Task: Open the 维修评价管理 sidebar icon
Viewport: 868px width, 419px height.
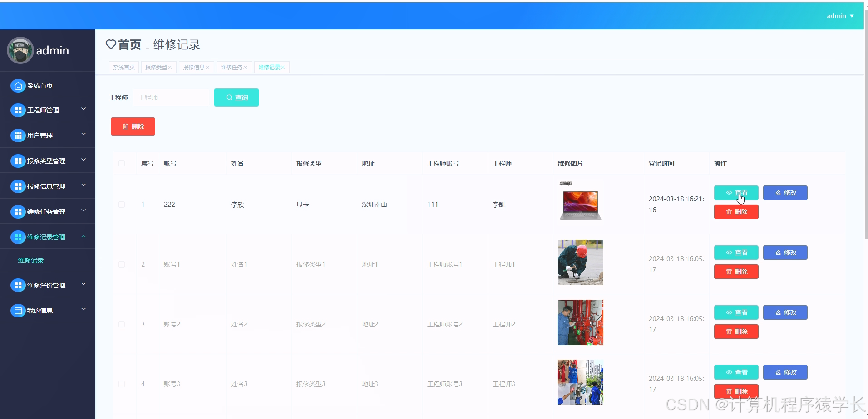Action: click(18, 285)
